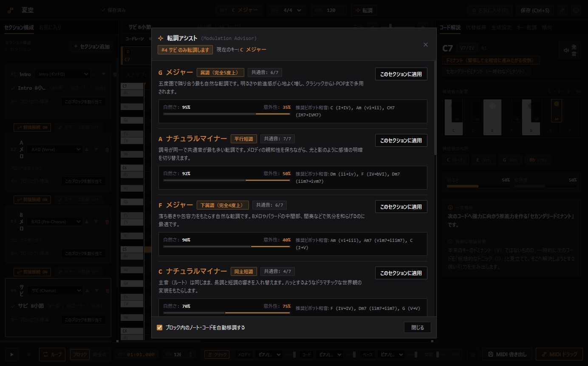
Task: Delete the #3 Bメロ section with trash icon
Action: tap(107, 221)
